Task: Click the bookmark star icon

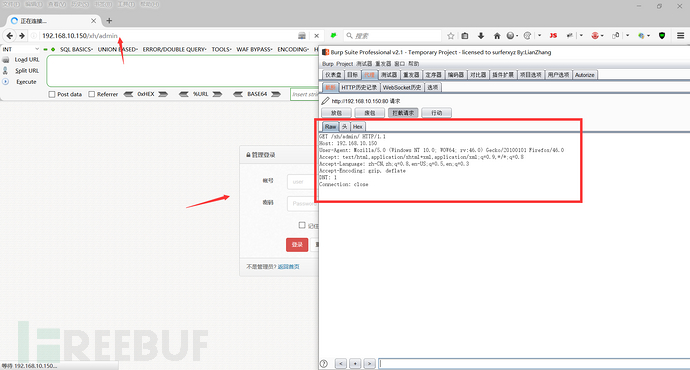Action: coord(451,36)
